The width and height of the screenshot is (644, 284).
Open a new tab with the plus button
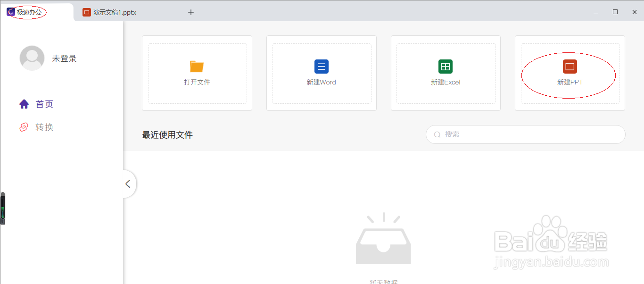pyautogui.click(x=191, y=12)
